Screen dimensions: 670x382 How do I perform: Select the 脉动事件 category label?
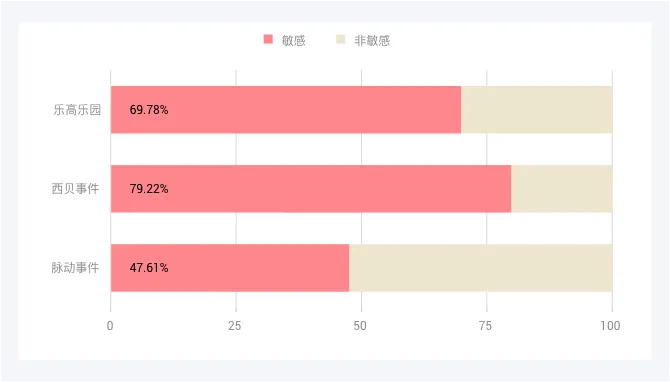[x=76, y=267]
